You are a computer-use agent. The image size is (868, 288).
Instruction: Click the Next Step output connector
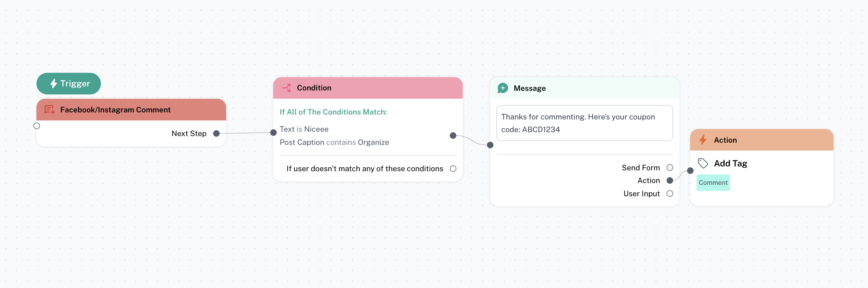click(x=216, y=133)
